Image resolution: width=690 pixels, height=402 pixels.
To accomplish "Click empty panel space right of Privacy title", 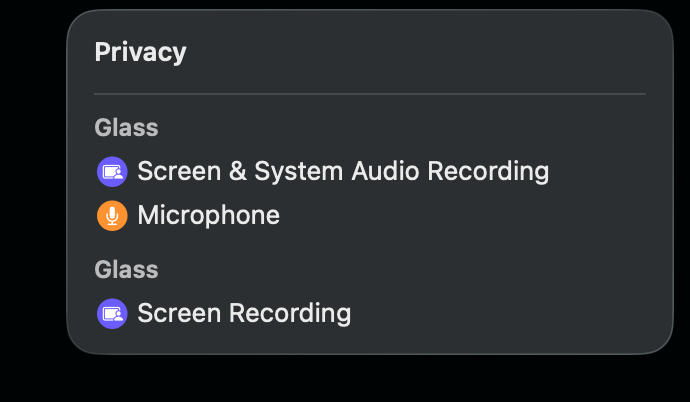I will click(x=420, y=52).
